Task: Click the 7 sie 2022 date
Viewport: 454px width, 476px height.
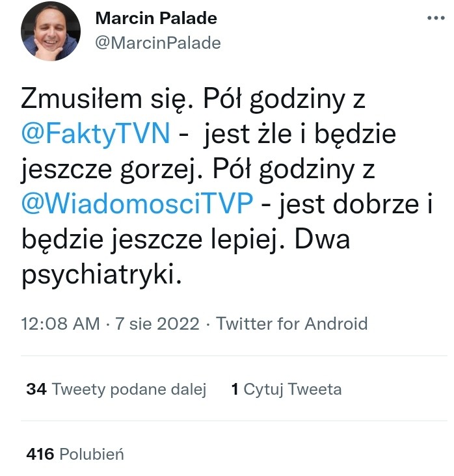Action: pyautogui.click(x=157, y=323)
